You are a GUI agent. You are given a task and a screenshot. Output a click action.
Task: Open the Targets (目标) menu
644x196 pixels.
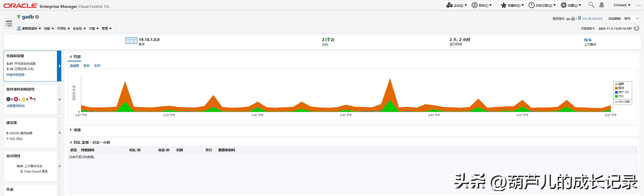click(x=482, y=5)
